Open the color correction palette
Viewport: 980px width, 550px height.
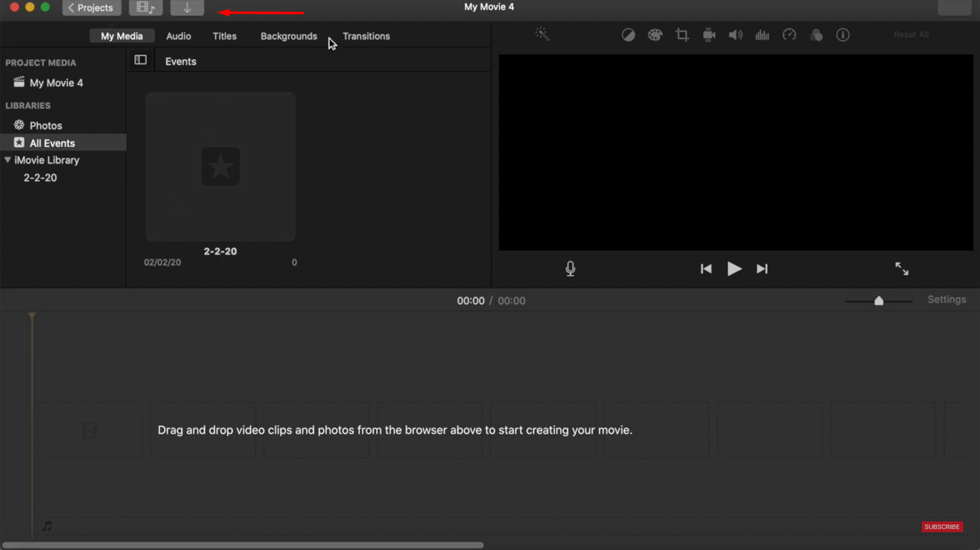[x=655, y=35]
